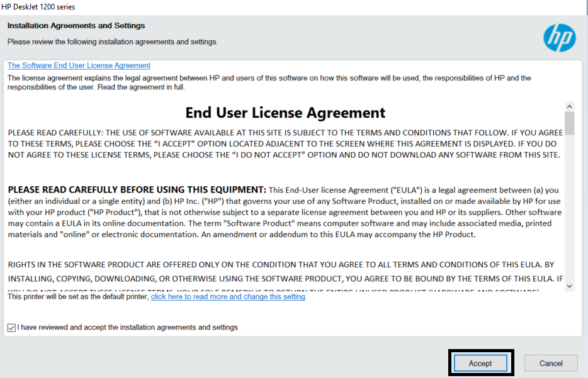Click the license scrollbar down arrow
This screenshot has height=378, width=588.
[x=570, y=286]
